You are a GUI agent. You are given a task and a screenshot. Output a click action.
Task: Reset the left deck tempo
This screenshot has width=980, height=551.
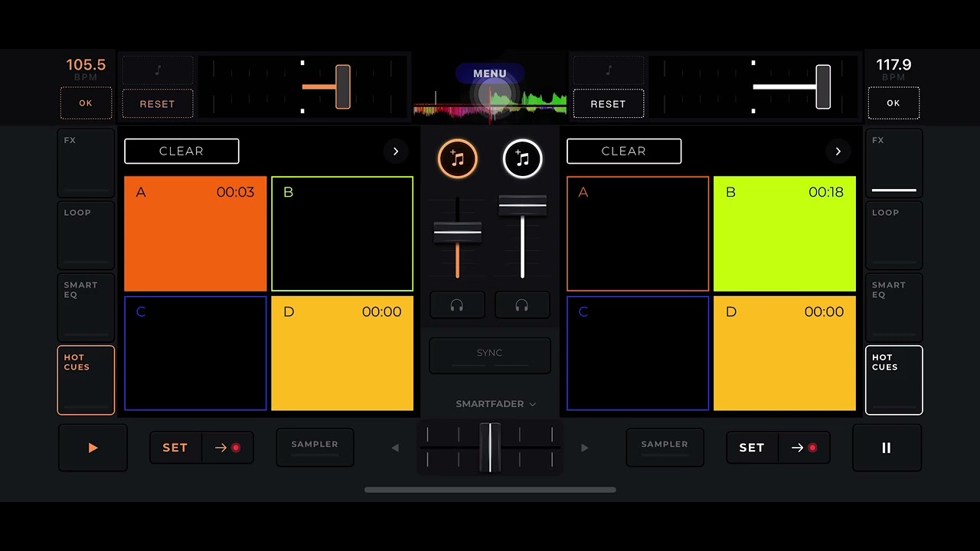[x=158, y=103]
